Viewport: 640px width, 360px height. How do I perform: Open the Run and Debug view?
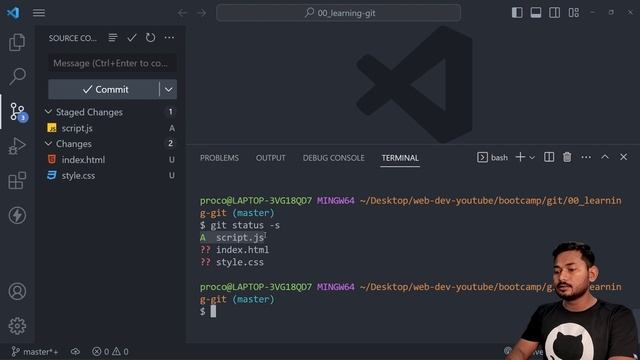click(17, 146)
